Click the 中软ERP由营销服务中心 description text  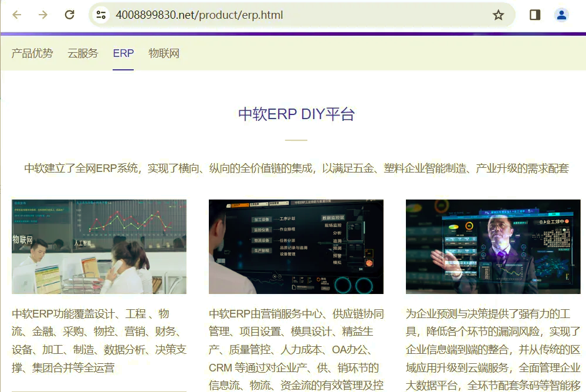[x=296, y=350]
